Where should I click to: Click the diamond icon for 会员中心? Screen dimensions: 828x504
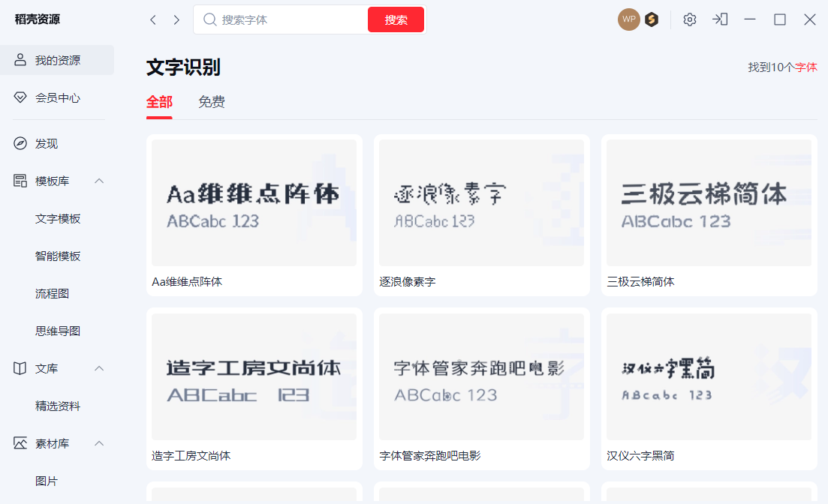tap(20, 97)
